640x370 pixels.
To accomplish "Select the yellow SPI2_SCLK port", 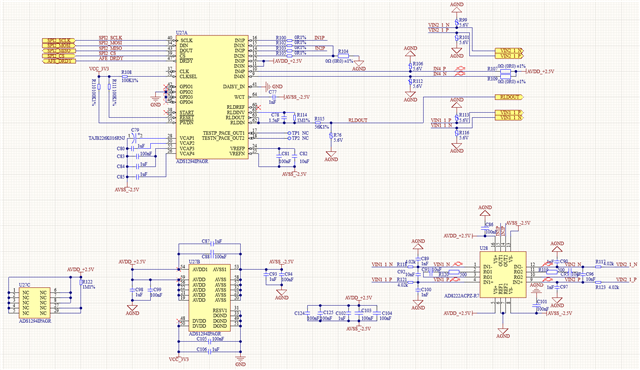I will coord(59,41).
